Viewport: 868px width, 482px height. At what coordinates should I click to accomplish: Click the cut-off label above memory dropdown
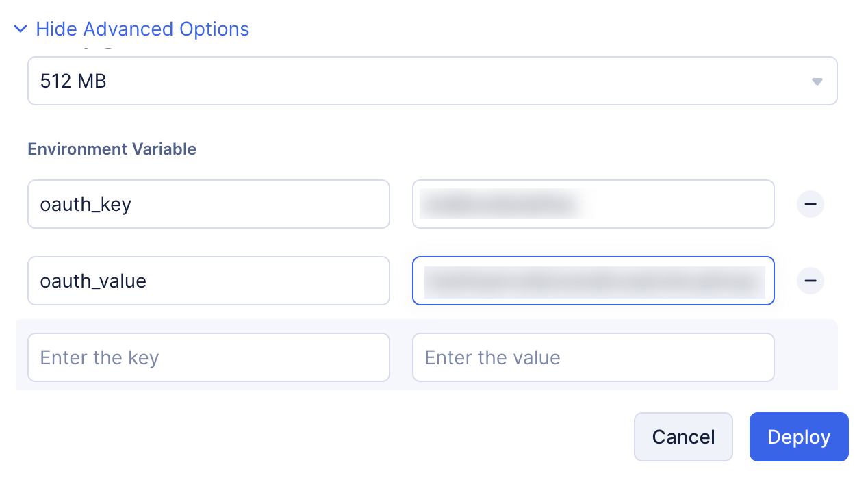click(x=96, y=48)
